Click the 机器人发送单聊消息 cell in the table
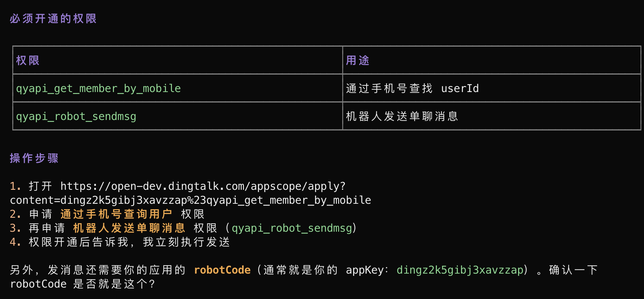 (402, 116)
